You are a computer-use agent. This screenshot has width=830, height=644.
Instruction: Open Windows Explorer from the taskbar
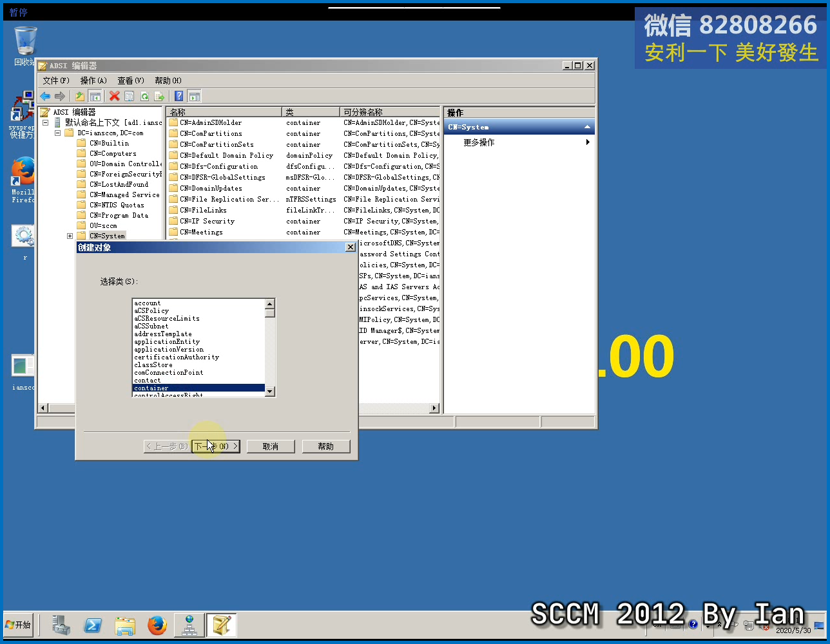pos(125,625)
